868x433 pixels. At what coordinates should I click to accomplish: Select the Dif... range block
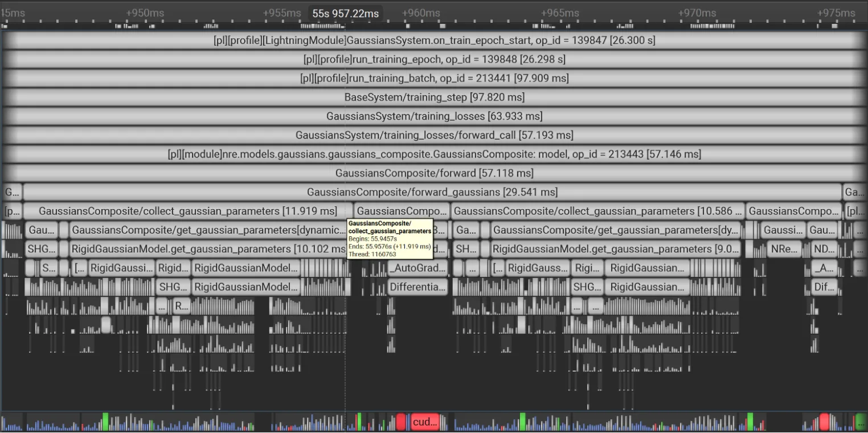pyautogui.click(x=824, y=287)
